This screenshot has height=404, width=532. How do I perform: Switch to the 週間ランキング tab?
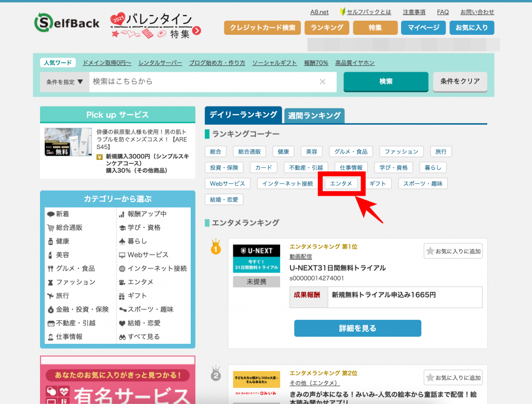(x=314, y=116)
